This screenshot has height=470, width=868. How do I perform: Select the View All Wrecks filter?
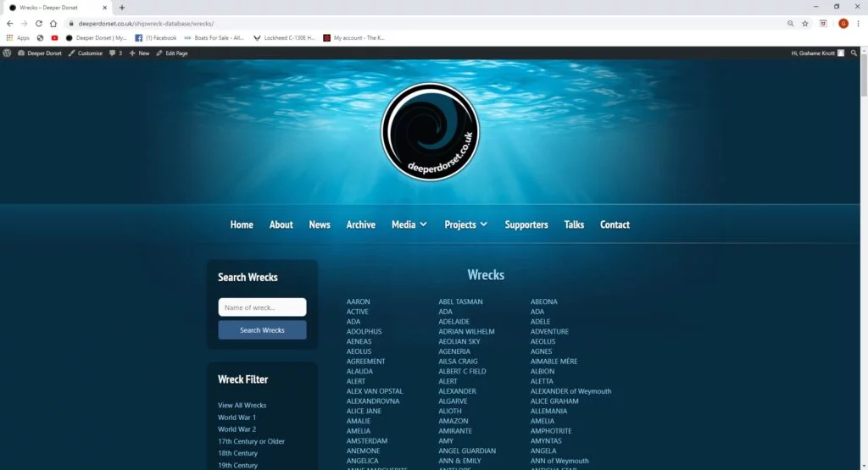(242, 406)
